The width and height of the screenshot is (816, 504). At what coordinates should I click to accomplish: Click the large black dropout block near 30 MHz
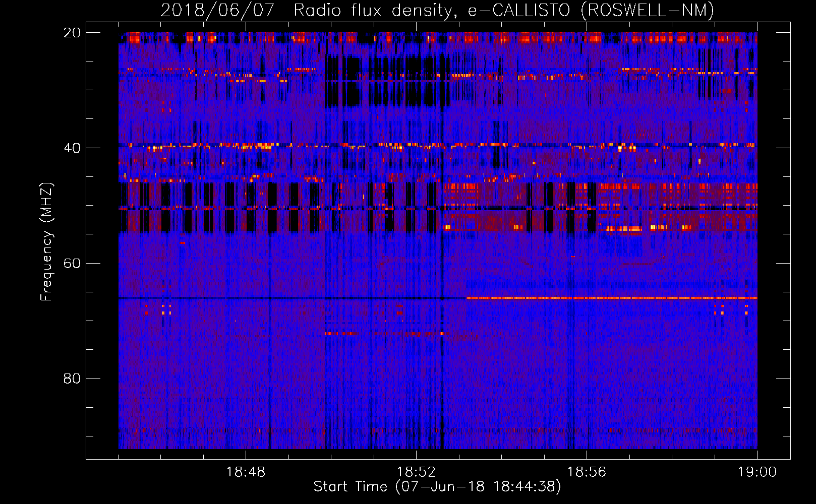[387, 82]
